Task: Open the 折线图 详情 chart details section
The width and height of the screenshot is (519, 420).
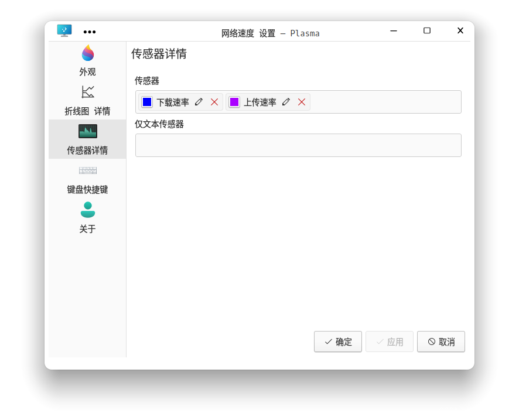Action: 87,100
